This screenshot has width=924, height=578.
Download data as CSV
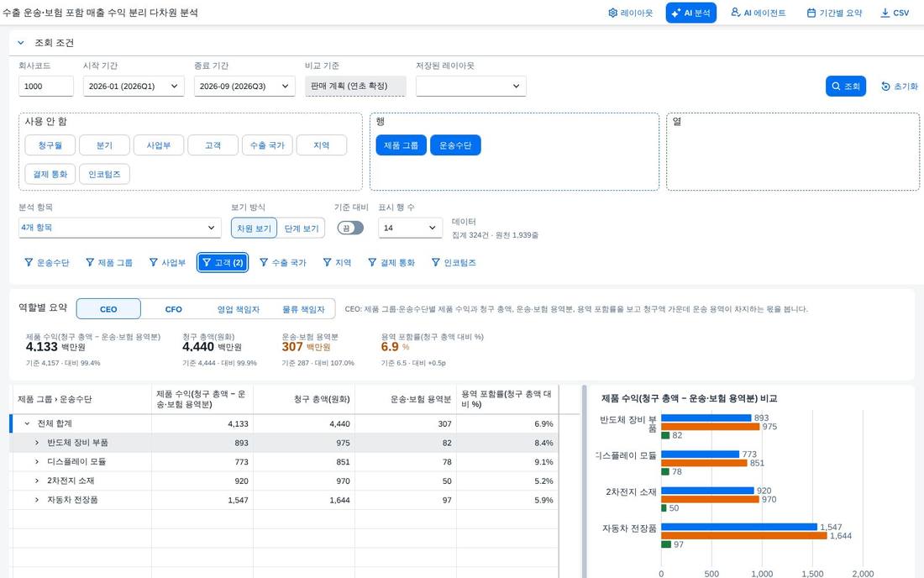pos(895,13)
